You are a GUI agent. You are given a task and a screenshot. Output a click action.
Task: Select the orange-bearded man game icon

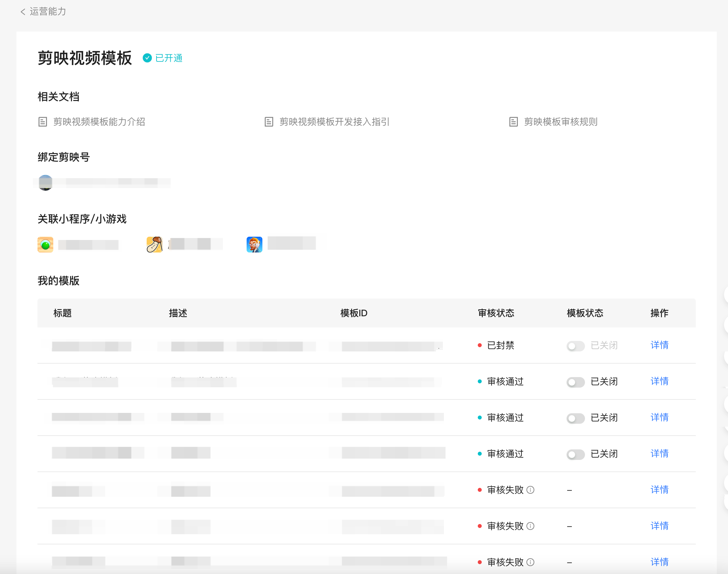(x=255, y=245)
